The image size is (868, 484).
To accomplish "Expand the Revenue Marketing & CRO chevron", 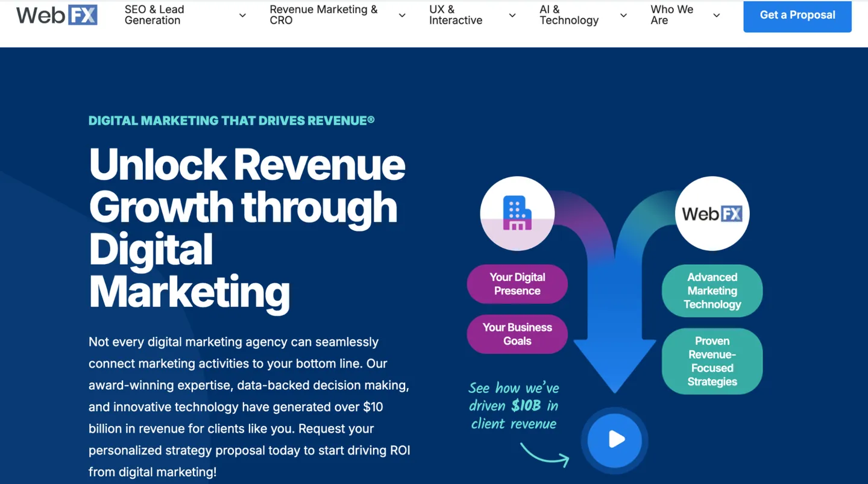I will (402, 16).
